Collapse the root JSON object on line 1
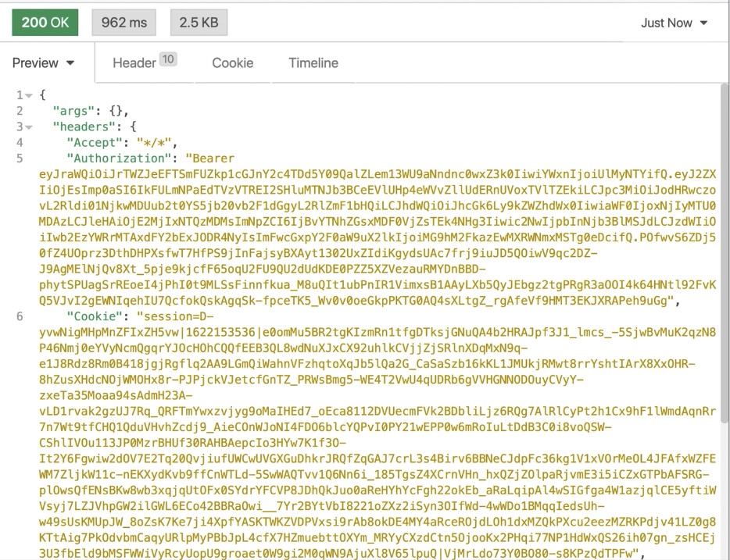This screenshot has width=730, height=560. point(30,95)
